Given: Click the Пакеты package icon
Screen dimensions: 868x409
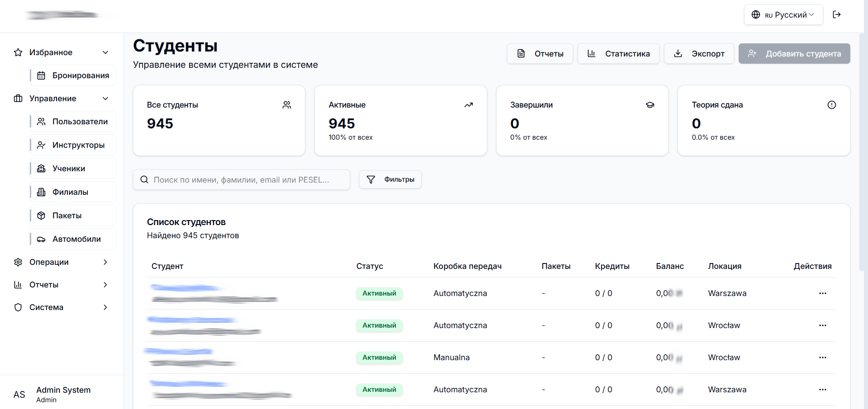Looking at the screenshot, I should click(42, 215).
